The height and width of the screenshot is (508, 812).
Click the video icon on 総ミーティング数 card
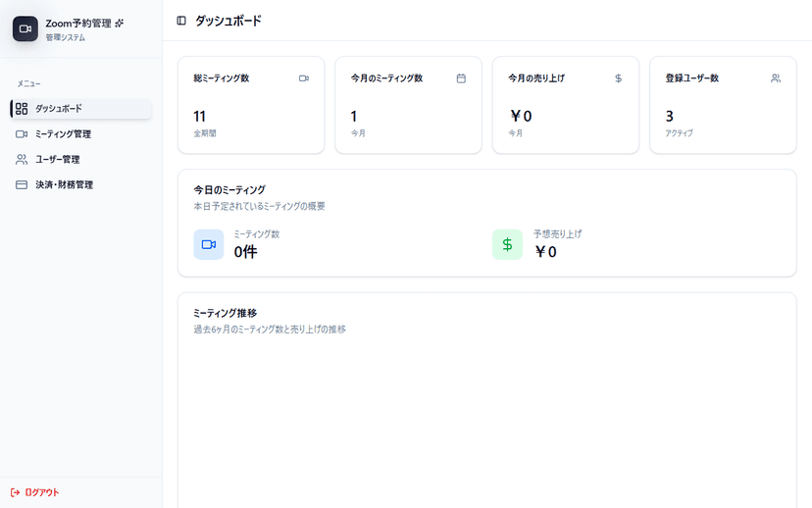pos(304,78)
